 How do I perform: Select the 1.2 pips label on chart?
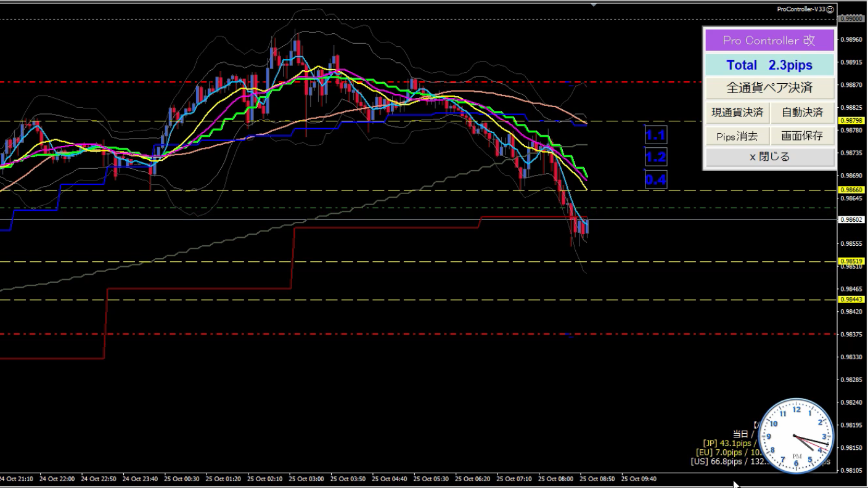[656, 157]
